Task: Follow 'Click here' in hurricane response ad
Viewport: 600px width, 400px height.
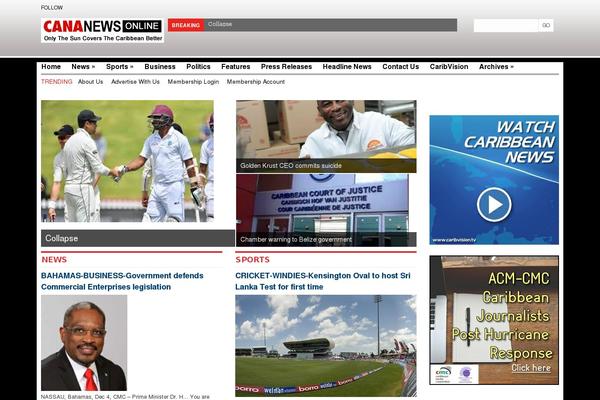Action: tap(531, 368)
